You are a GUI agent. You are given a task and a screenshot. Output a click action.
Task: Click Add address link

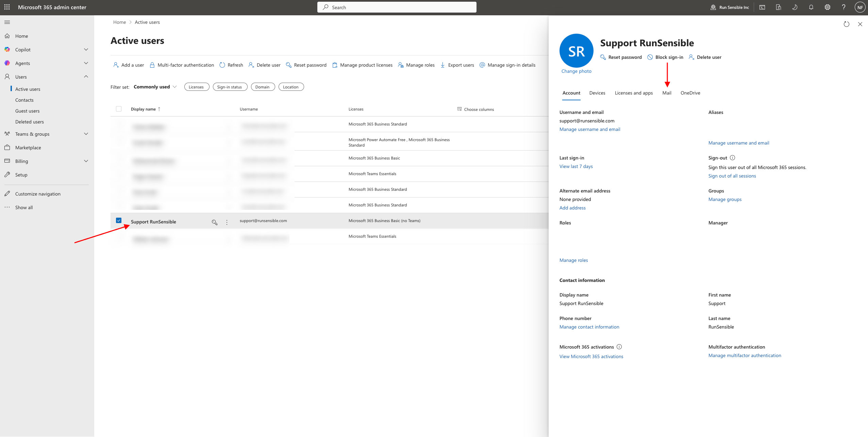(572, 208)
